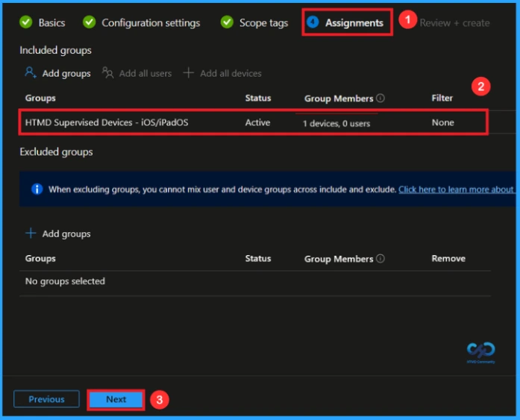Click the Basics step green checkmark icon

click(26, 22)
